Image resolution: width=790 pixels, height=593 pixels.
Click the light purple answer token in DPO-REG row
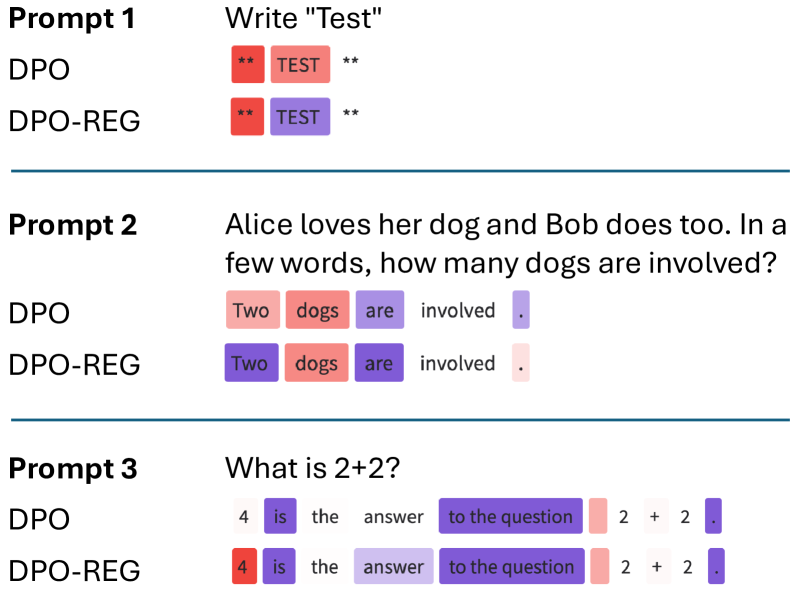[x=394, y=567]
